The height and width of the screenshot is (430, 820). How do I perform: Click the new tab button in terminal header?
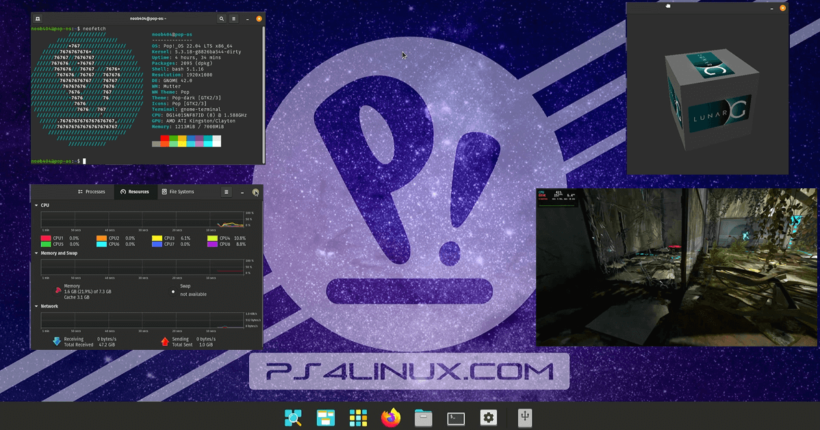38,19
